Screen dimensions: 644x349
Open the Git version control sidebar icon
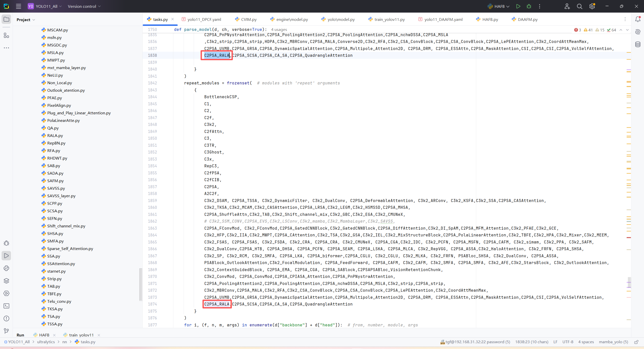[x=6, y=331]
